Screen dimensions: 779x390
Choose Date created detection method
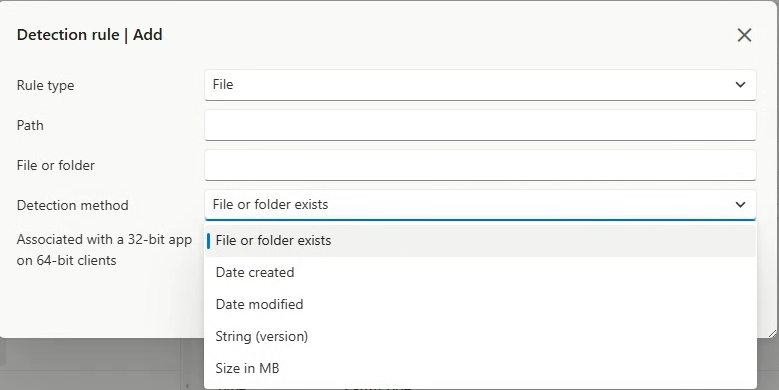coord(480,272)
